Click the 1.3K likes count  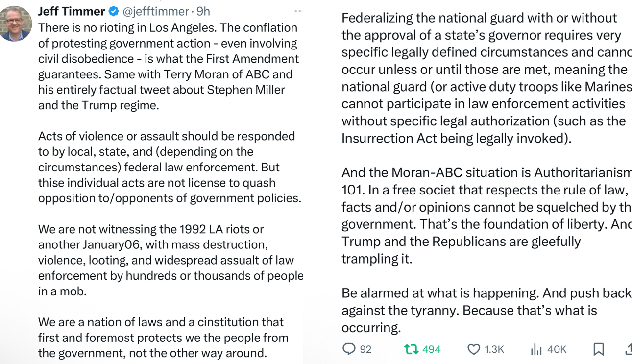click(494, 349)
